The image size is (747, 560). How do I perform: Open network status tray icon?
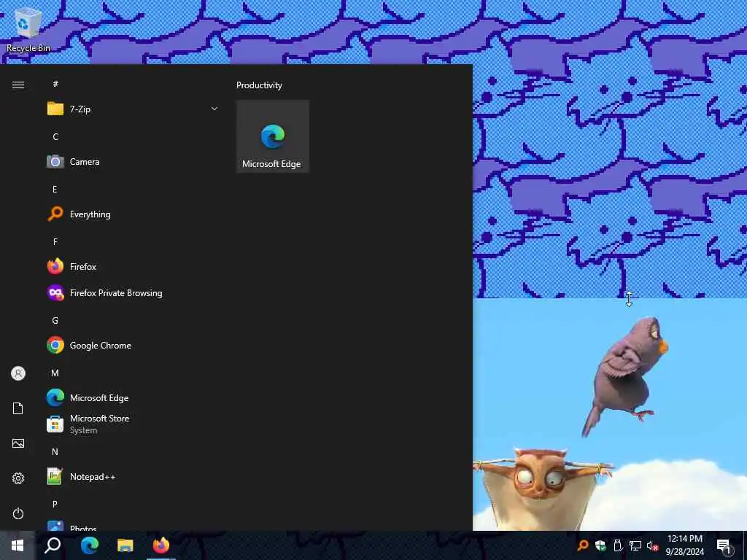click(x=635, y=545)
